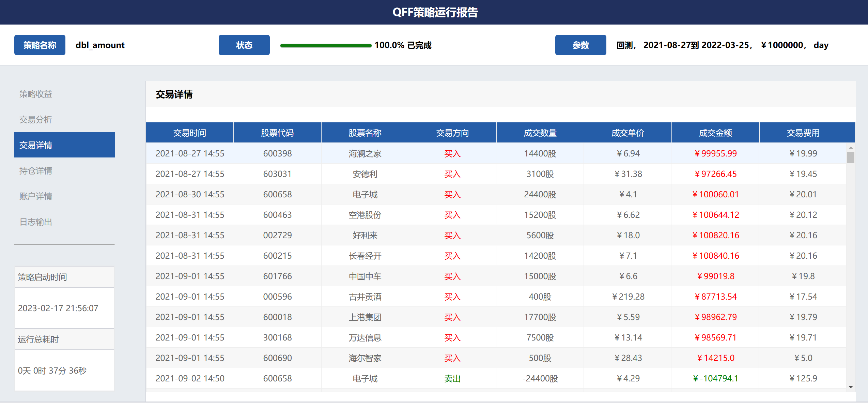The image size is (868, 408).
Task: Click the 好利来 stock name
Action: 365,235
